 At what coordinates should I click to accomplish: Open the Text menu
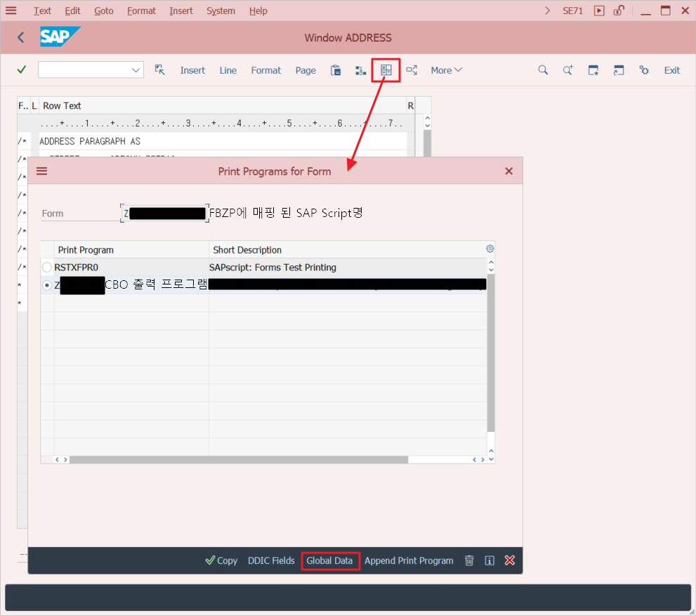(42, 11)
